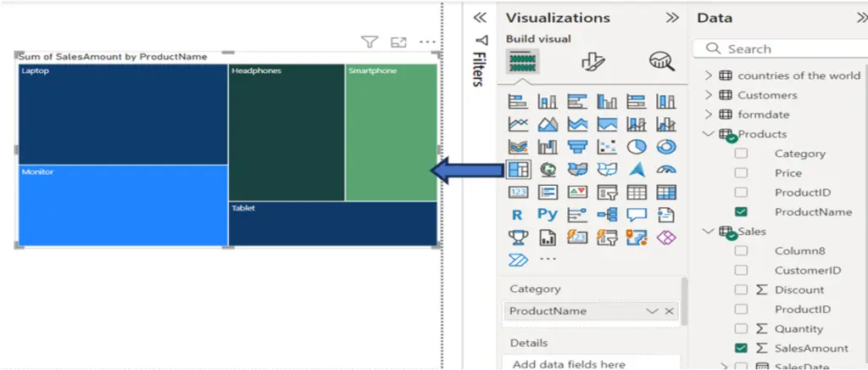Enter focus mode on the treemap

[398, 42]
